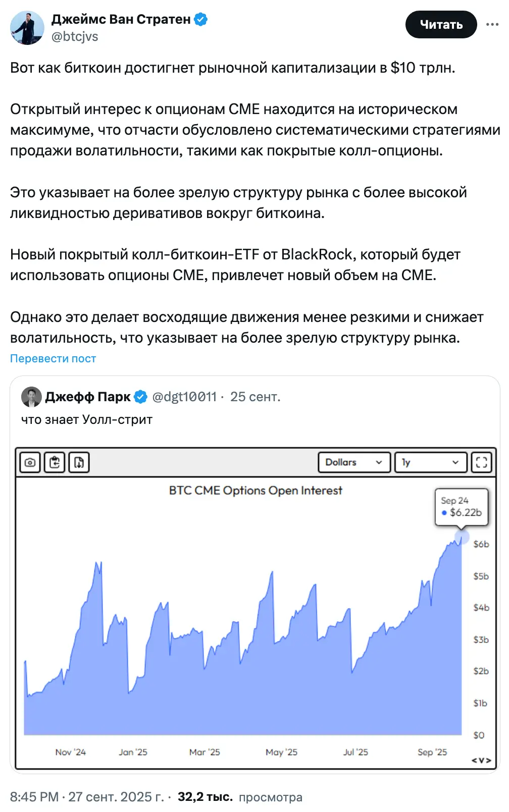This screenshot has width=509, height=812.
Task: Open James Van Straten's profile avatar
Action: 27,28
